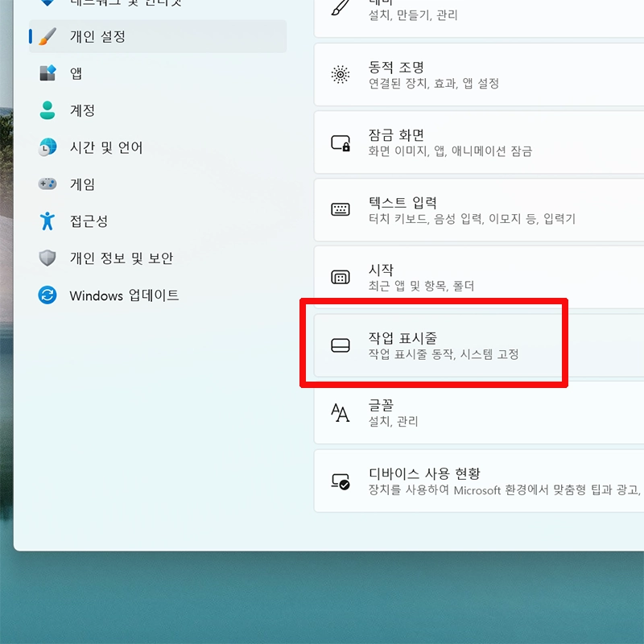Click the accessibility figure icon beside 접근성
The height and width of the screenshot is (644, 644).
46,221
